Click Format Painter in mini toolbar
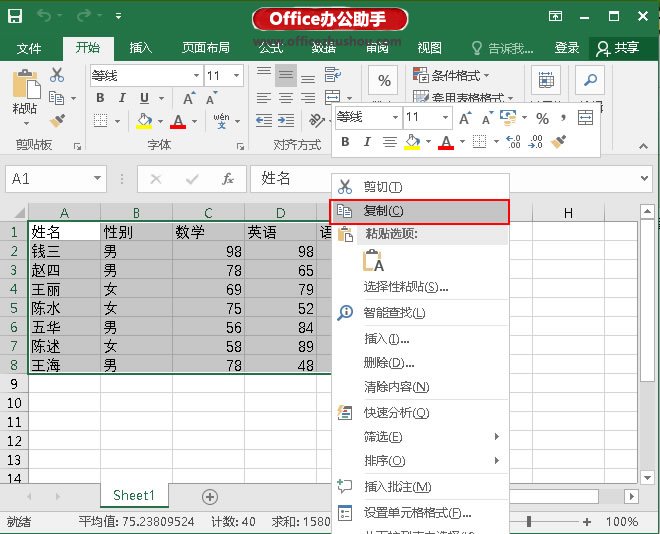This screenshot has height=534, width=660. click(558, 142)
